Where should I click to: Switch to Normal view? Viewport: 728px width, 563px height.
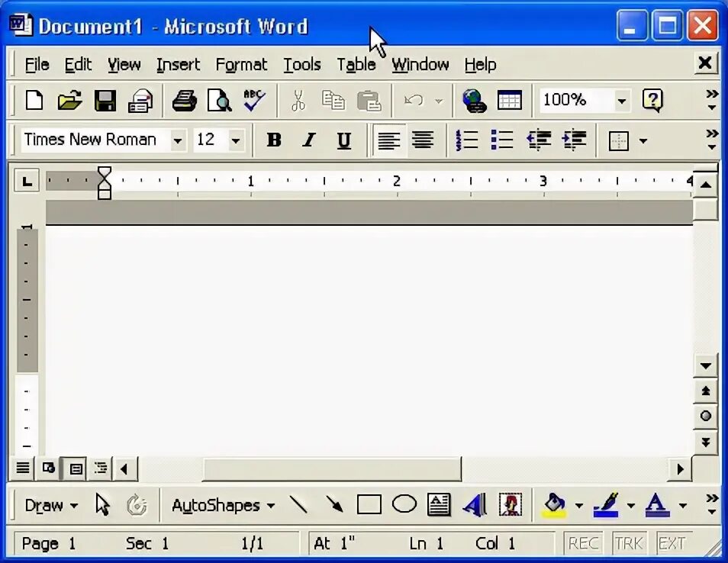22,468
